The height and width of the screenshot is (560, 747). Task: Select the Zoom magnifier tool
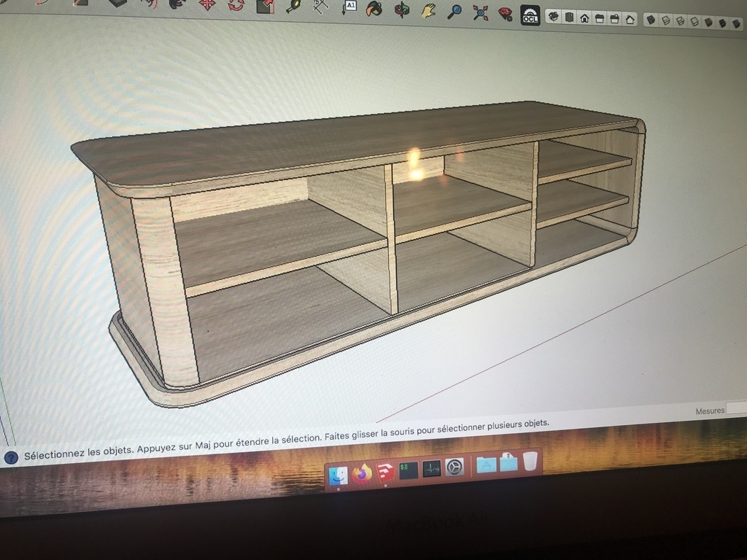coord(455,12)
